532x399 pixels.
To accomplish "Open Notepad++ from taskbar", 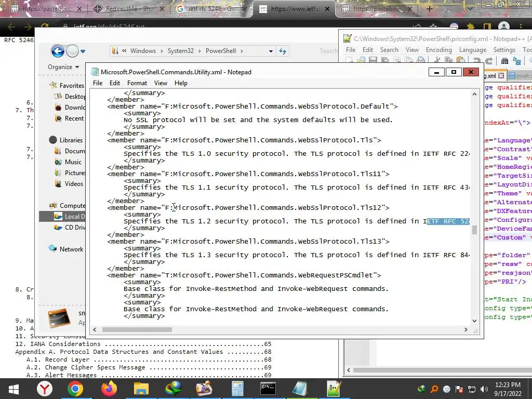I will (334, 389).
